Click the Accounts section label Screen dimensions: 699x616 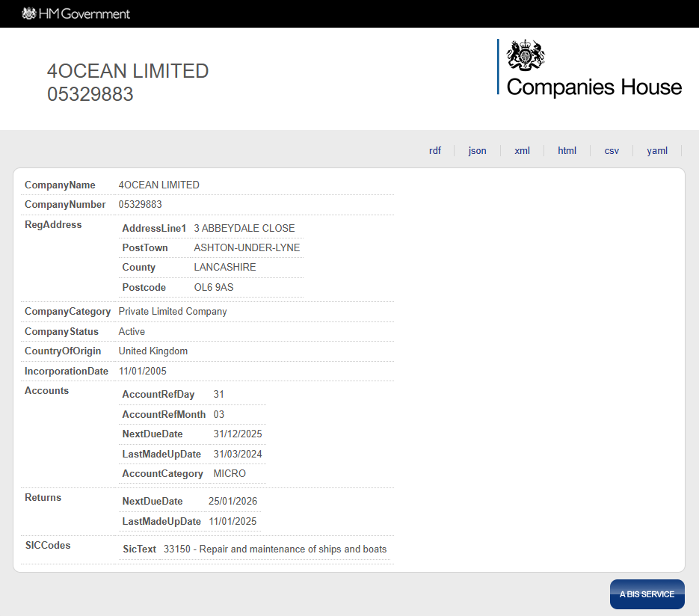(46, 391)
